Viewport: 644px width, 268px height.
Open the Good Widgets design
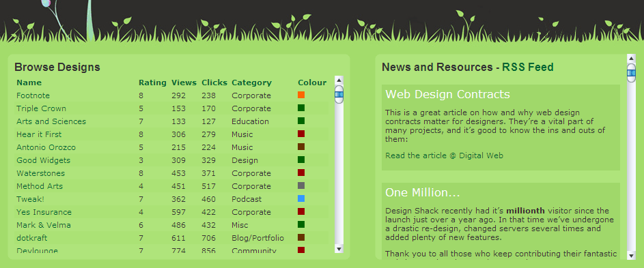click(x=43, y=160)
